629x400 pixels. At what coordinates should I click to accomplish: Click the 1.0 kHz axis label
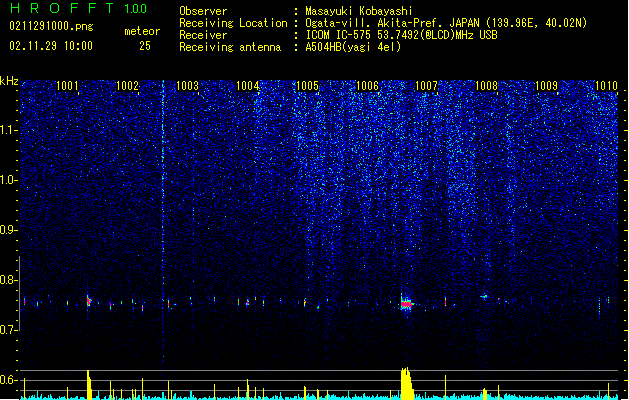9,180
